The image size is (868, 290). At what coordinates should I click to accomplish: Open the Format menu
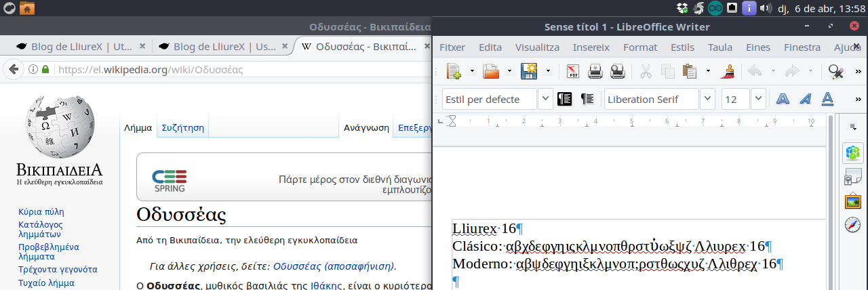pos(639,47)
